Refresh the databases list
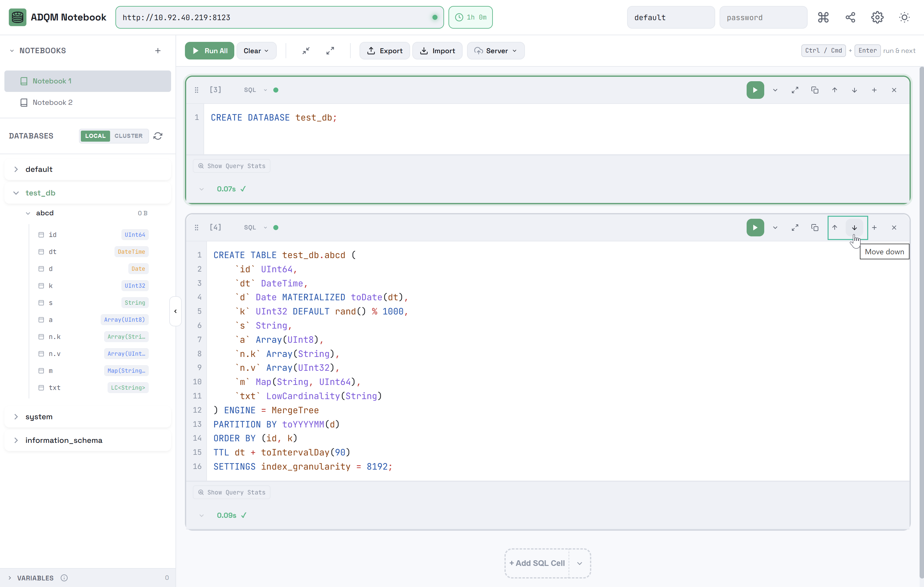This screenshot has width=924, height=587. coord(158,136)
